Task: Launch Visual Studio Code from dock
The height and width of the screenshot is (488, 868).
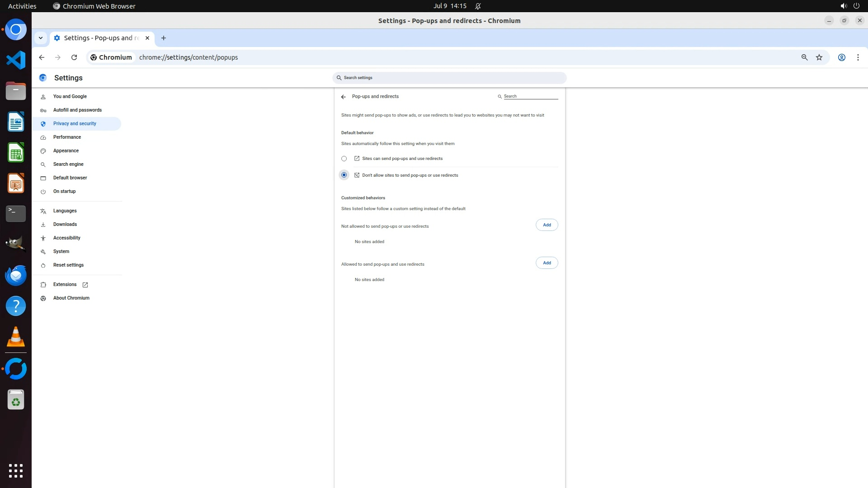Action: [x=16, y=60]
